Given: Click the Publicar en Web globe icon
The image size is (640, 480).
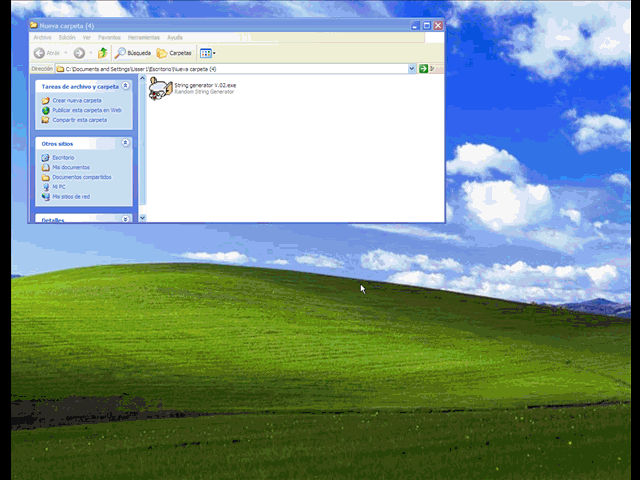Looking at the screenshot, I should [45, 110].
